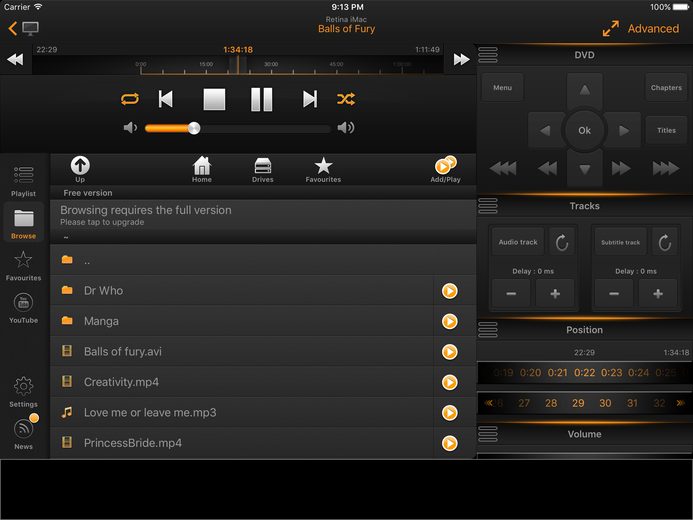Click the expand arrows icon beside Advanced
The height and width of the screenshot is (520, 693).
click(611, 29)
